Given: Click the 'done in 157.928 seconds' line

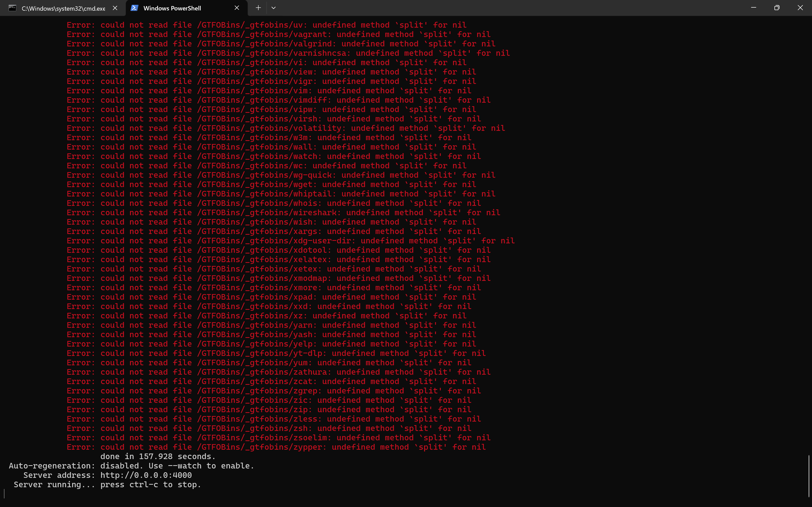Looking at the screenshot, I should (x=158, y=456).
